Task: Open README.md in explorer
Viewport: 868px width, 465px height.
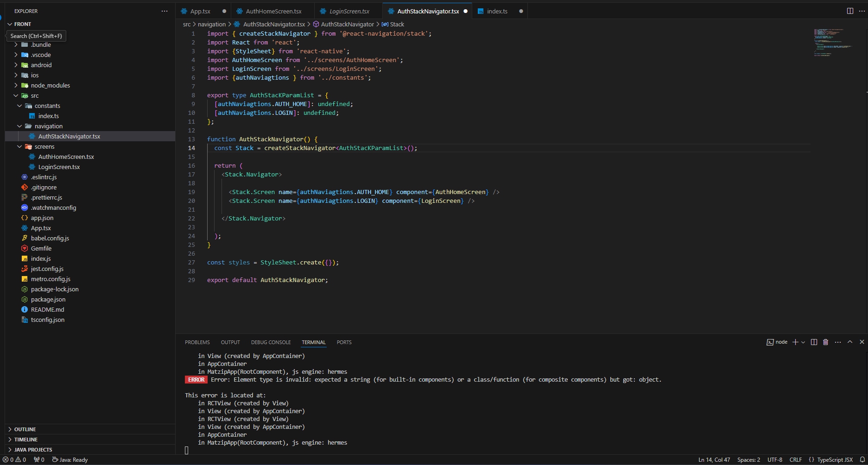Action: click(x=47, y=309)
